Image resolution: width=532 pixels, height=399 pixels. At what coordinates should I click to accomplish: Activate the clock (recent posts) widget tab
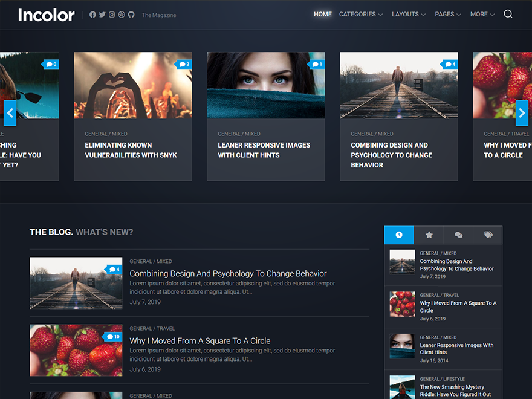[399, 235]
